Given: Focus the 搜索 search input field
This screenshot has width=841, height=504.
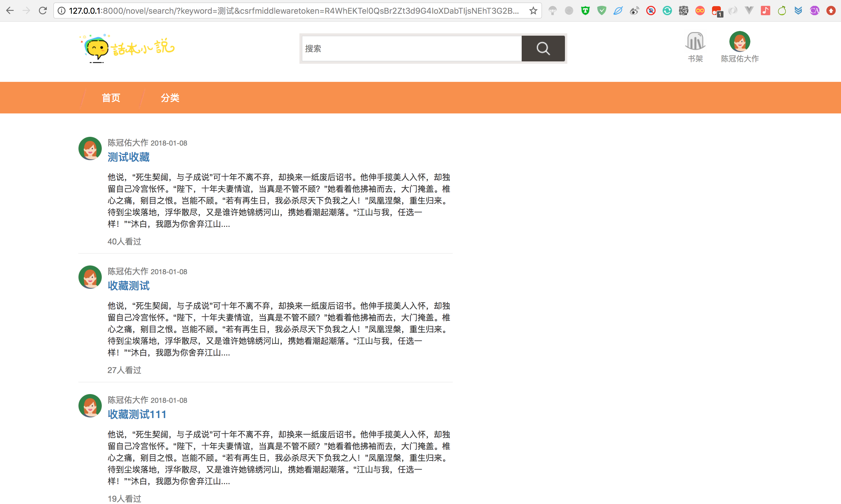Looking at the screenshot, I should coord(411,49).
